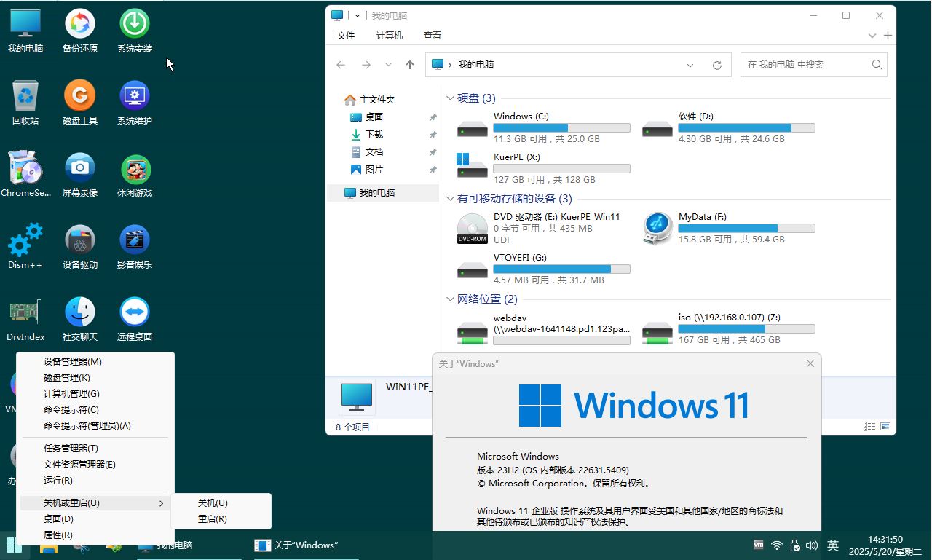Click the 英 input method indicator

pos(833,545)
